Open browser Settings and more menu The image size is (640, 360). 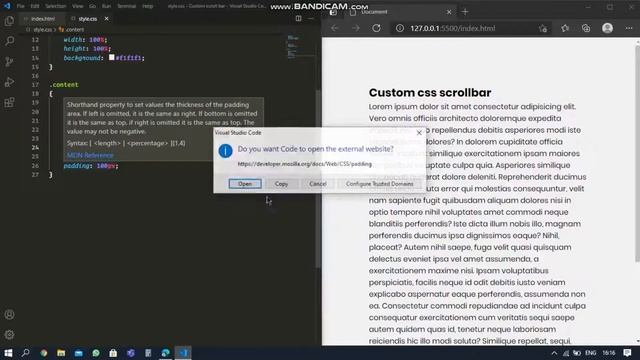coord(629,28)
